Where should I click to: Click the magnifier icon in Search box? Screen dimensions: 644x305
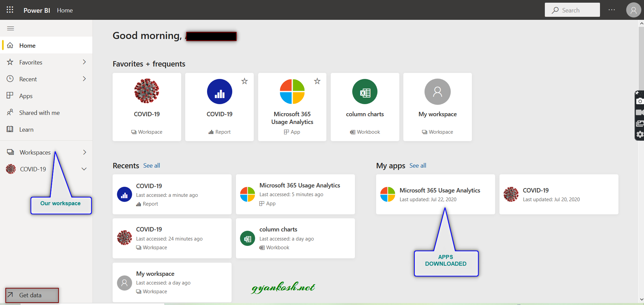tap(555, 10)
